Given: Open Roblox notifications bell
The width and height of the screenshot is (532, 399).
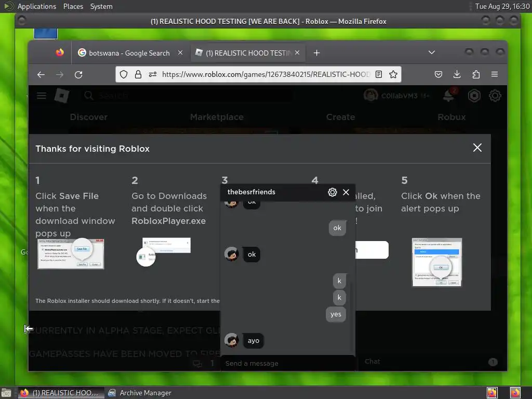Looking at the screenshot, I should pyautogui.click(x=449, y=96).
